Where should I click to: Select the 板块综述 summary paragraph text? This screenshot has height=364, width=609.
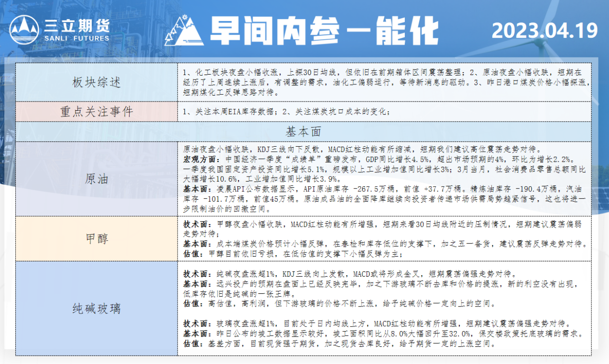coord(384,82)
